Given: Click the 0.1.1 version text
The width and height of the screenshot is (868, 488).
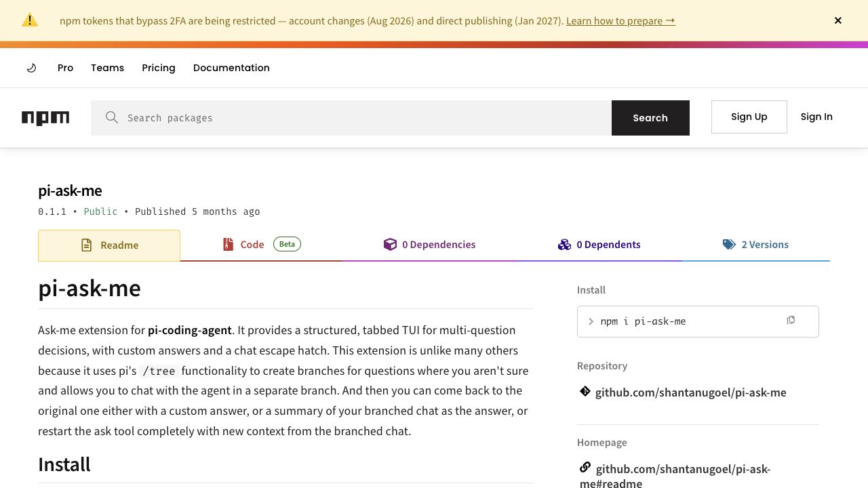Looking at the screenshot, I should coord(52,211).
